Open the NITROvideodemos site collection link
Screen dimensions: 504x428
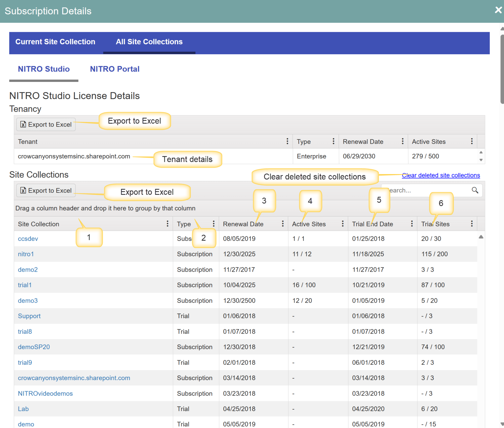tap(45, 394)
